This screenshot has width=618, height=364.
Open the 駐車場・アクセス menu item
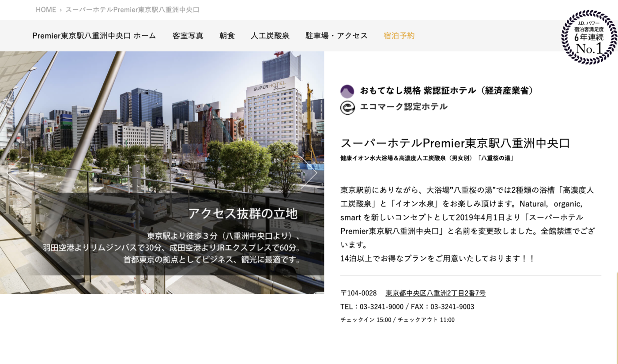click(336, 36)
